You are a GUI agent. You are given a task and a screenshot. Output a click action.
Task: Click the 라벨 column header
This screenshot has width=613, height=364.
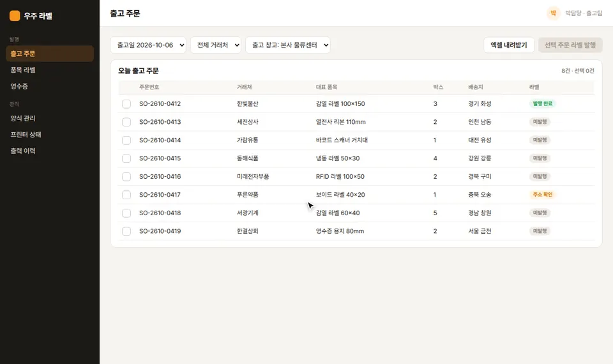pos(534,87)
